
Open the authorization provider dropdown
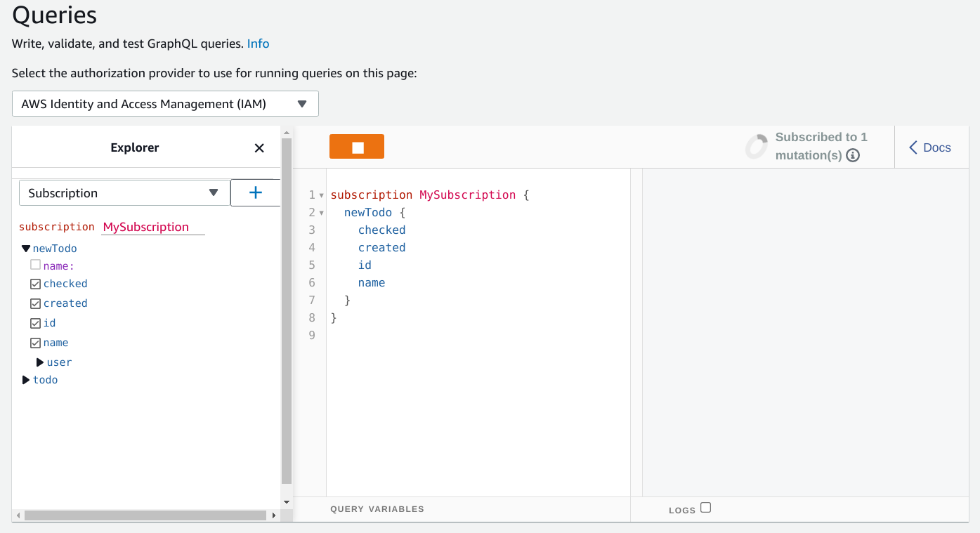pyautogui.click(x=165, y=104)
